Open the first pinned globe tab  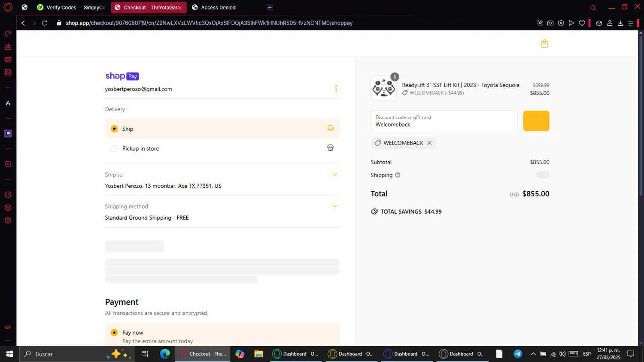(24, 7)
